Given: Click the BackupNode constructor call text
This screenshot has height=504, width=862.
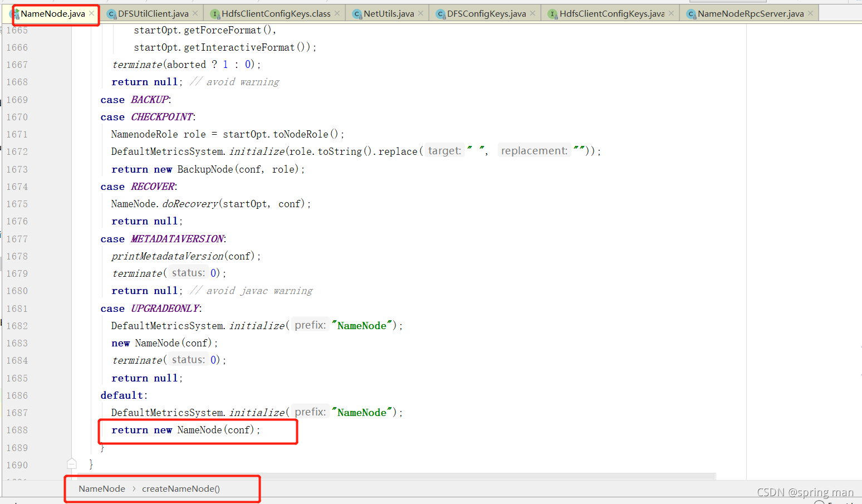Looking at the screenshot, I should 241,169.
